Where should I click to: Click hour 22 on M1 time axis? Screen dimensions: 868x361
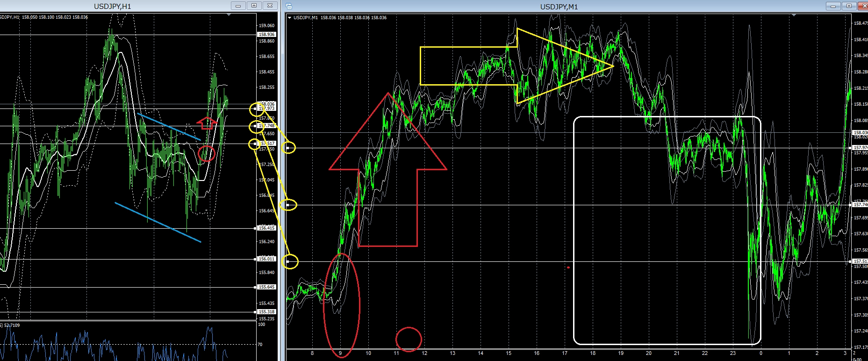(705, 354)
